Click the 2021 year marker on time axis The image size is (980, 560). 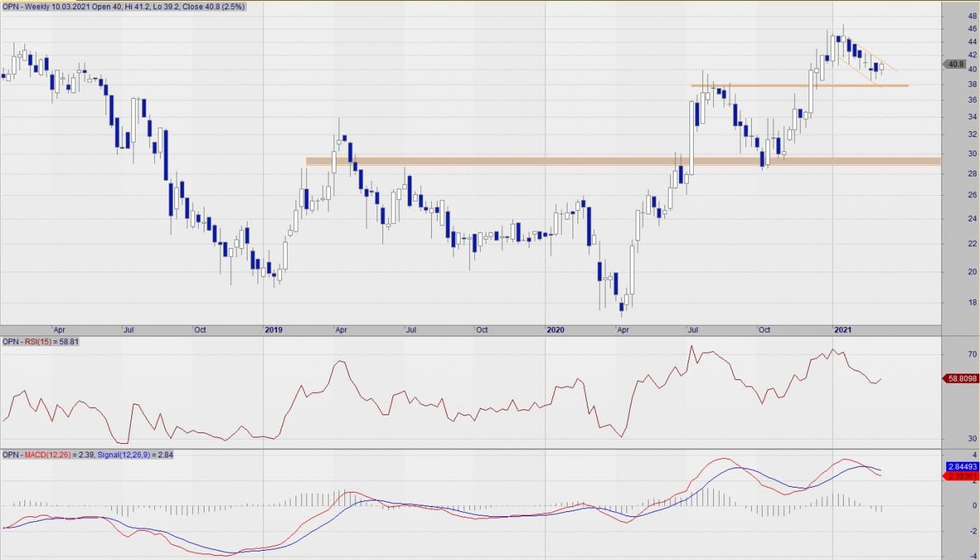pos(842,330)
